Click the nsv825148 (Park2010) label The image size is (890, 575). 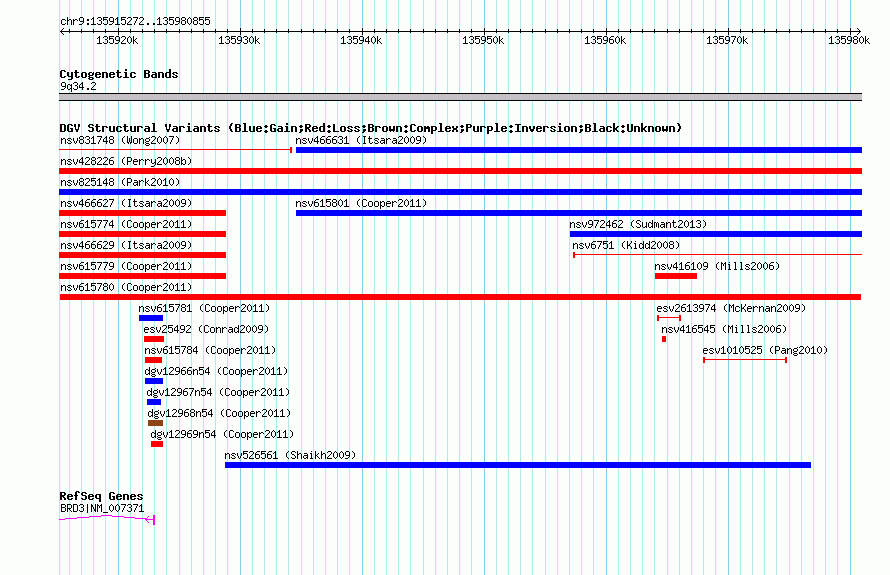tap(120, 182)
